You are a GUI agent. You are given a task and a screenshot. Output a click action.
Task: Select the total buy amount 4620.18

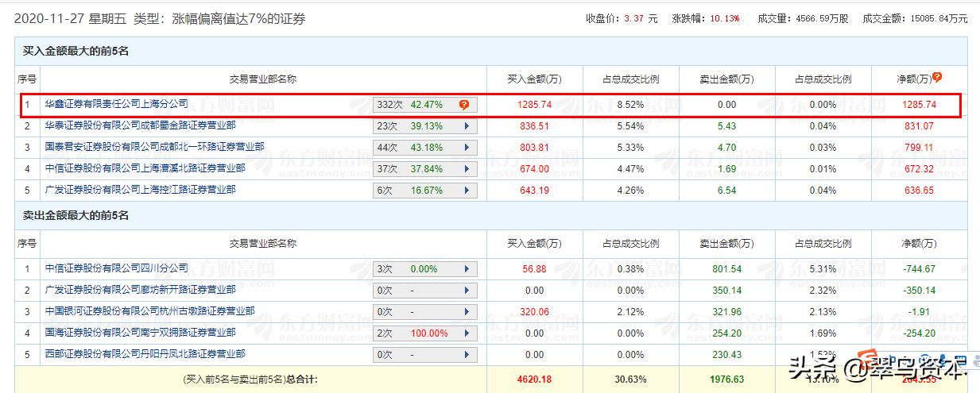(x=534, y=380)
